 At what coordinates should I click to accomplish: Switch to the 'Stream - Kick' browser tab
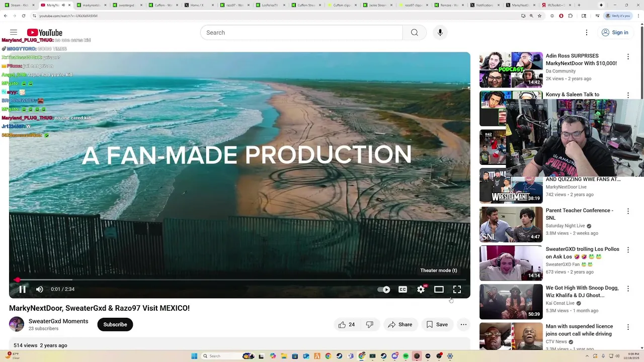click(19, 5)
